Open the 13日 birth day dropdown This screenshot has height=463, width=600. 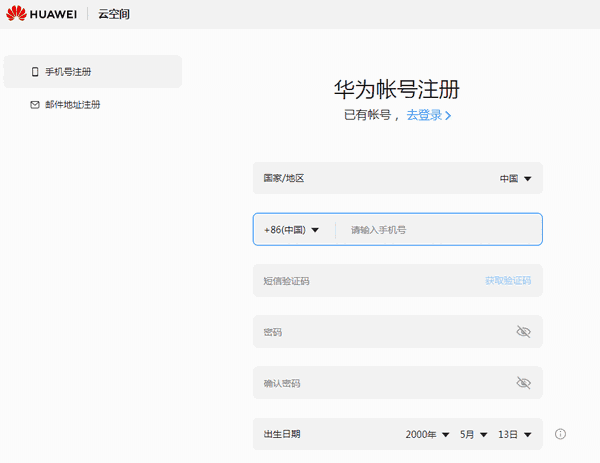point(515,434)
